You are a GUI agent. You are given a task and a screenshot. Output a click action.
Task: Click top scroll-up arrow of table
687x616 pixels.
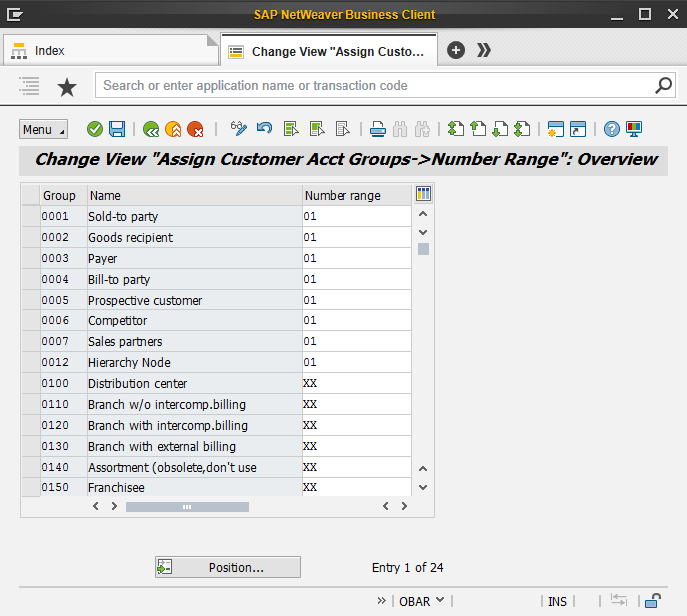(423, 214)
